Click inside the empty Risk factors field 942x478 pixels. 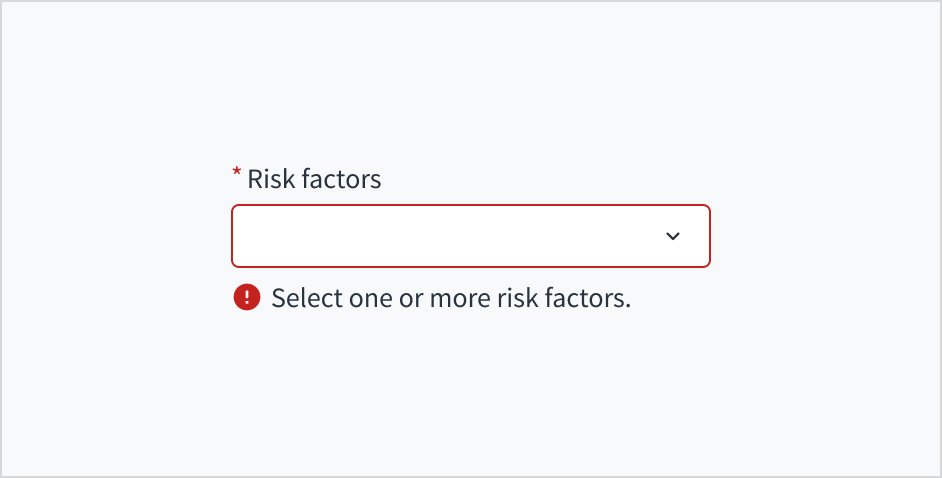point(440,236)
